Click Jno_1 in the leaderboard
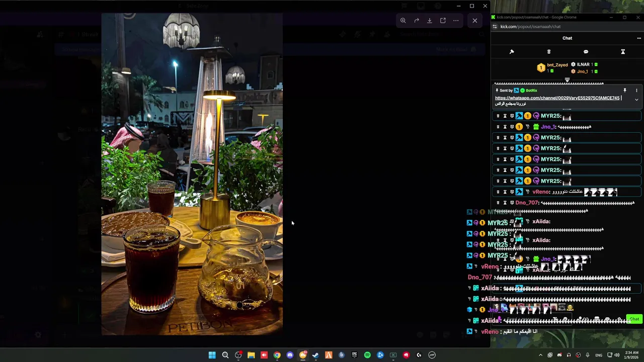This screenshot has width=644, height=362. click(x=582, y=71)
